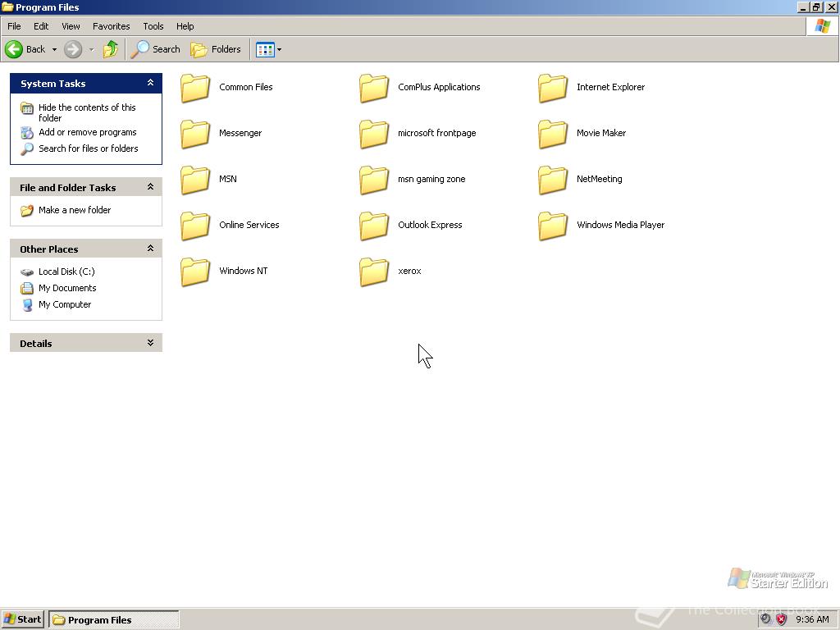Open the File menu
The width and height of the screenshot is (840, 630).
pos(14,26)
